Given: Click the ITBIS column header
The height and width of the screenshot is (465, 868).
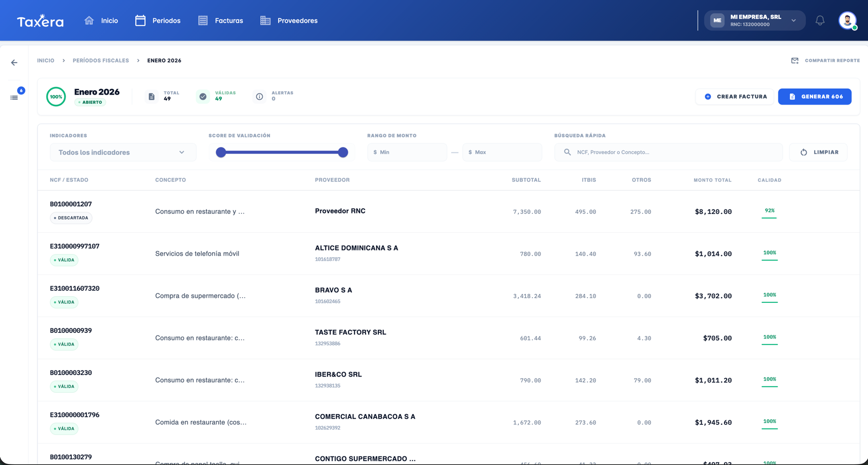Looking at the screenshot, I should (x=589, y=180).
